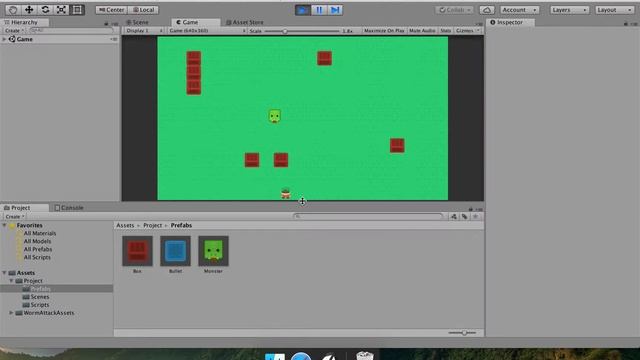Stop play mode with Play button

pyautogui.click(x=302, y=10)
